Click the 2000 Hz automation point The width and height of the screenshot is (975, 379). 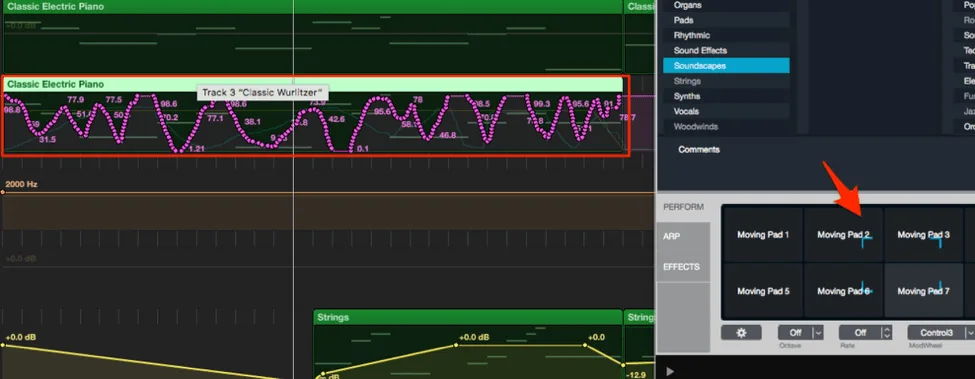pyautogui.click(x=2, y=193)
